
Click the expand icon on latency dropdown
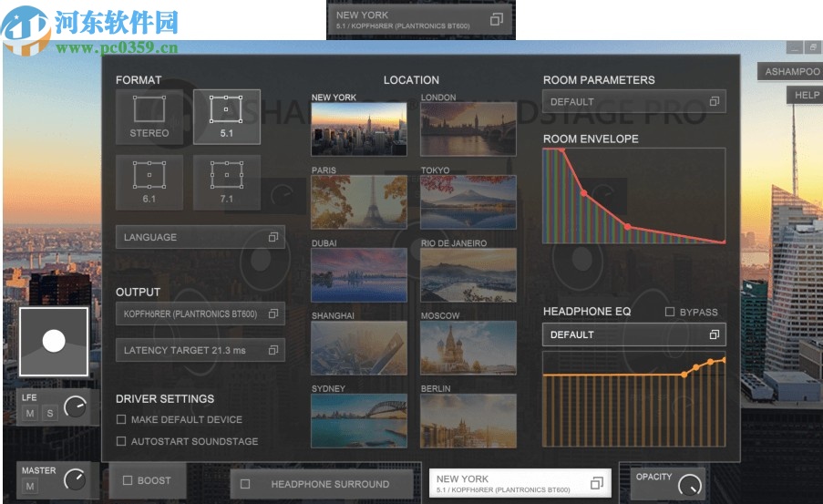point(273,350)
